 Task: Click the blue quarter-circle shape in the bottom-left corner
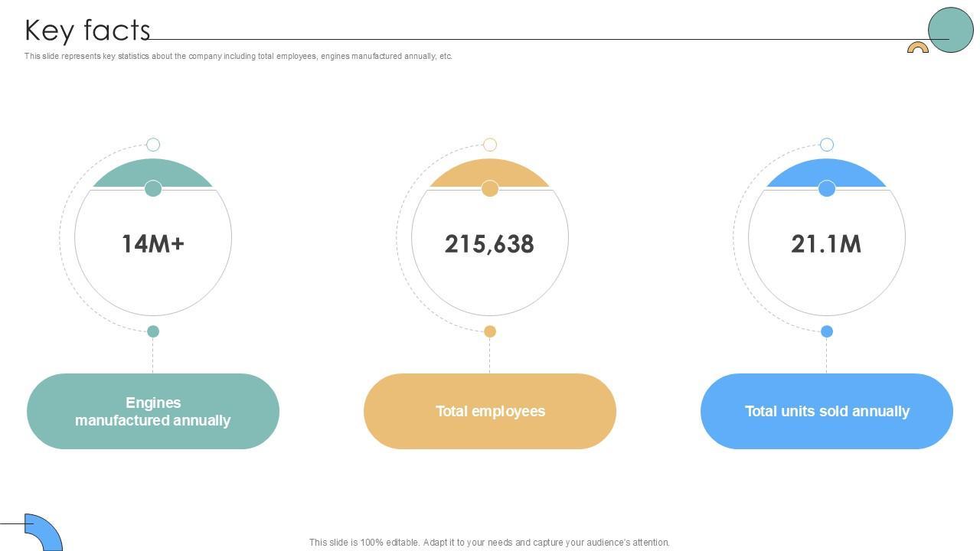click(x=47, y=533)
